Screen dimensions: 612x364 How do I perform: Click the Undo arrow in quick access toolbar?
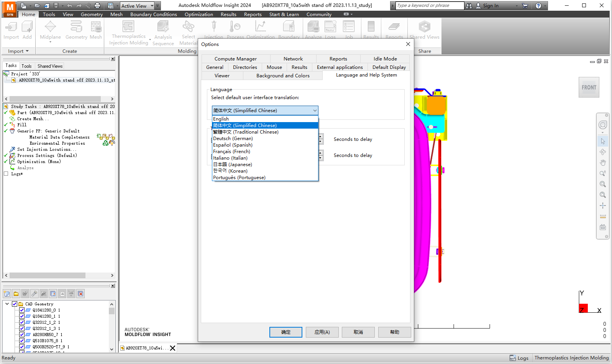(x=69, y=6)
